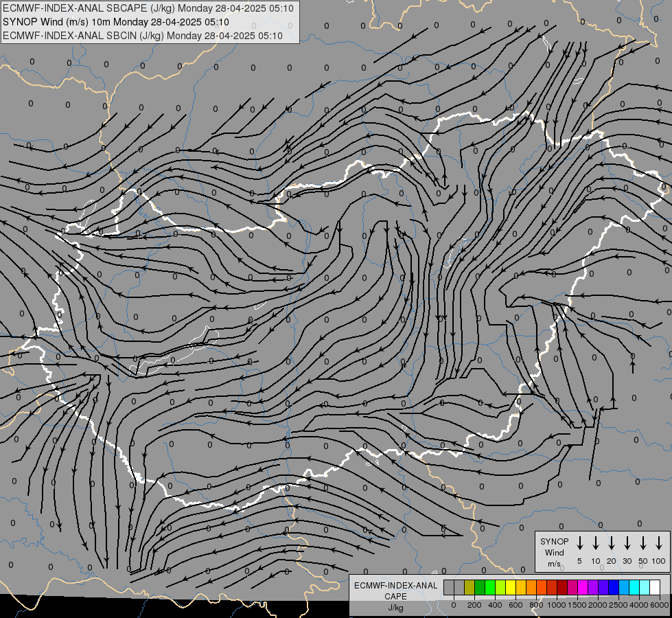Screen dimensions: 672x618
Task: Pick the orange swatch above the 800 tick
Action: [x=531, y=587]
